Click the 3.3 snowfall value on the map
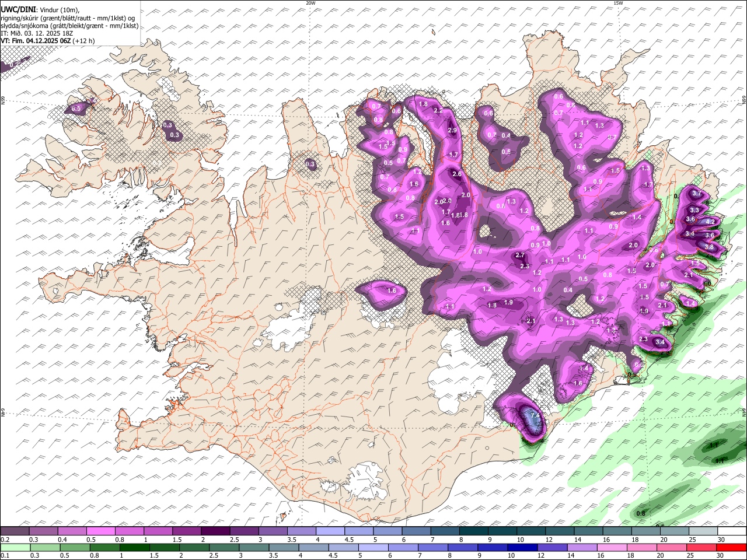Viewport: 747px width, 560px height. tap(694, 210)
